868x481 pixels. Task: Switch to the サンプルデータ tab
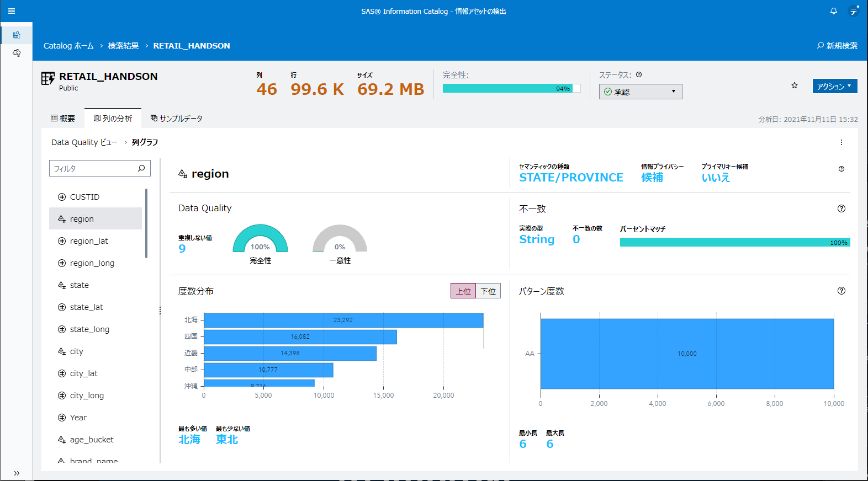tap(177, 118)
